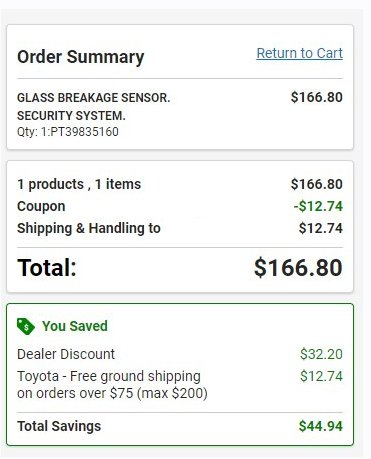This screenshot has height=459, width=371.
Task: Select the -$12.74 coupon discount amount
Action: 318,206
